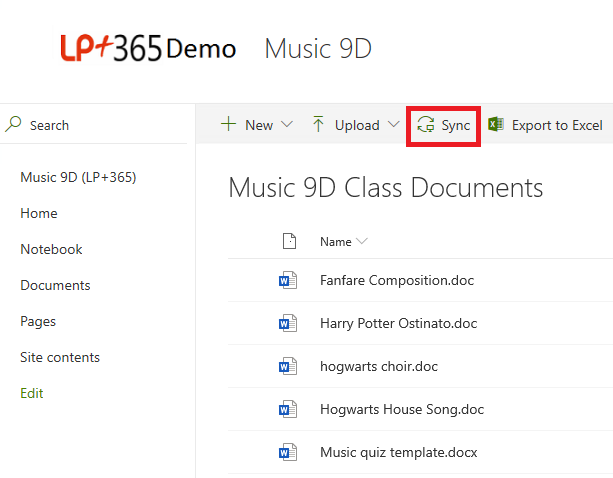Click the Word icon next to Hogwarts House Song.doc
This screenshot has height=478, width=613.
[x=288, y=409]
